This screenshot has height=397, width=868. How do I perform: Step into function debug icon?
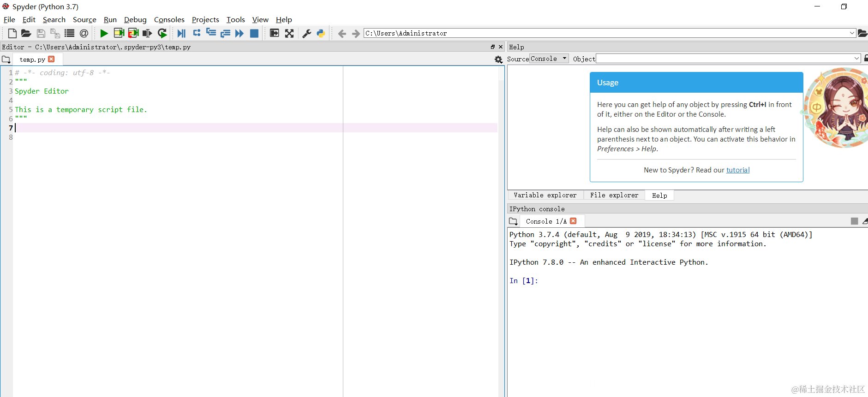point(211,33)
